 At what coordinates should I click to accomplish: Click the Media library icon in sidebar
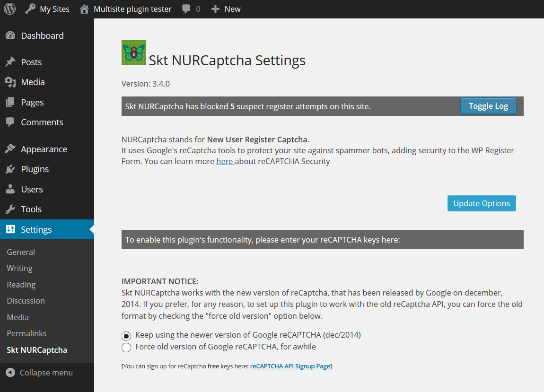[x=10, y=82]
